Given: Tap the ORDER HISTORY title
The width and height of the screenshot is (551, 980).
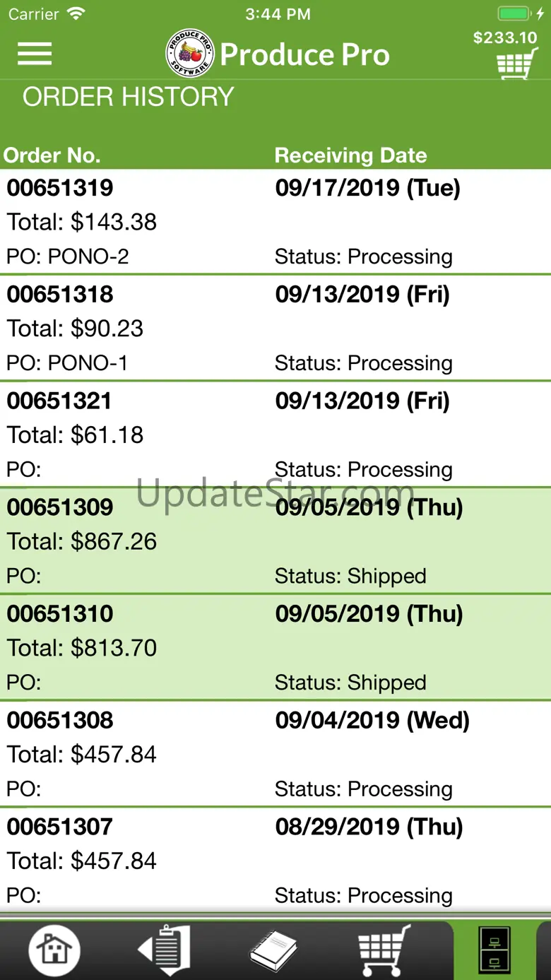Looking at the screenshot, I should [x=128, y=97].
